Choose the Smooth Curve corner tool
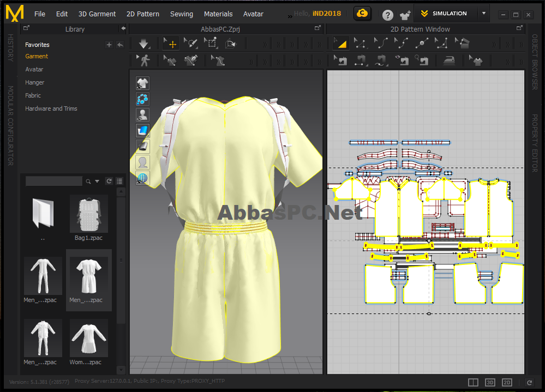This screenshot has width=545, height=392. [x=441, y=44]
